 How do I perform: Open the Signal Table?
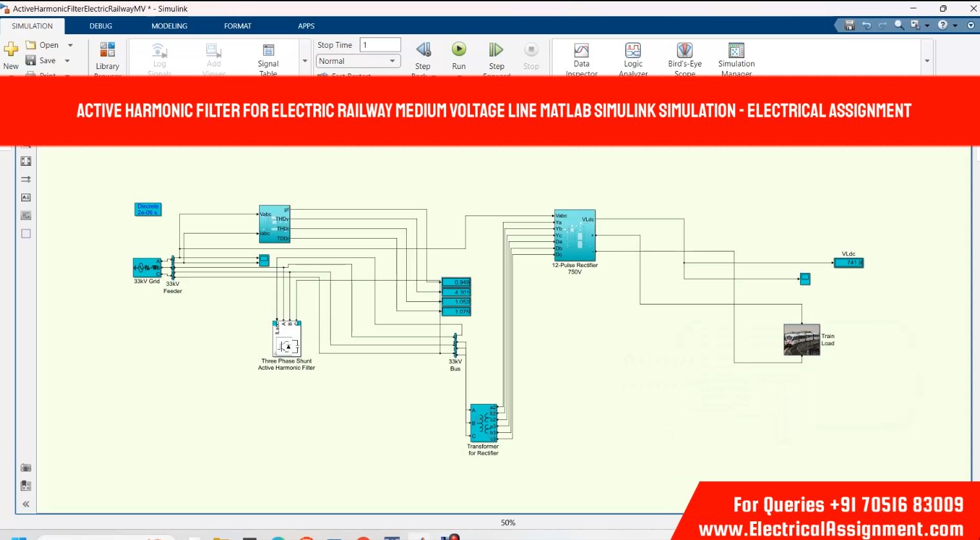coord(268,58)
